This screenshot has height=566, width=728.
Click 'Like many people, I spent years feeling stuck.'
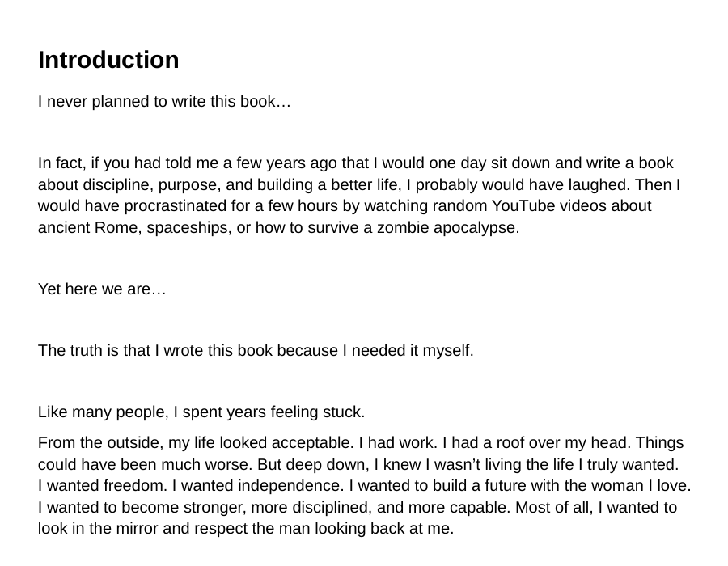click(x=201, y=412)
